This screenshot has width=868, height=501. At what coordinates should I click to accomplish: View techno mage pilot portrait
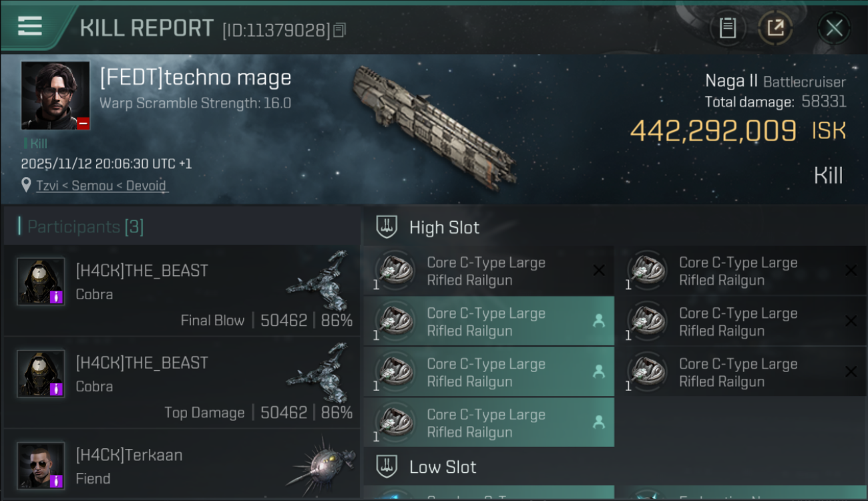click(55, 96)
